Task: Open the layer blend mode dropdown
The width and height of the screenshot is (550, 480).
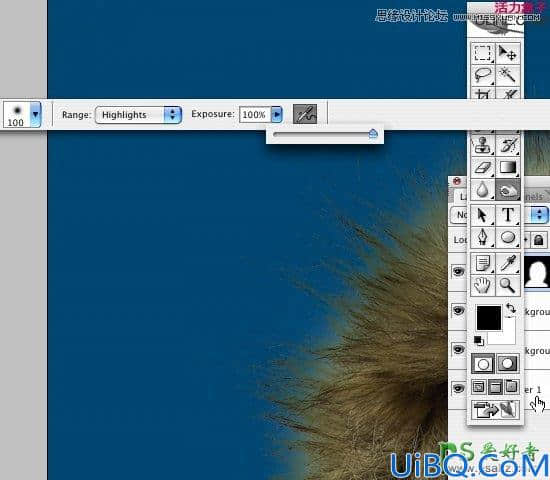Action: pyautogui.click(x=539, y=215)
